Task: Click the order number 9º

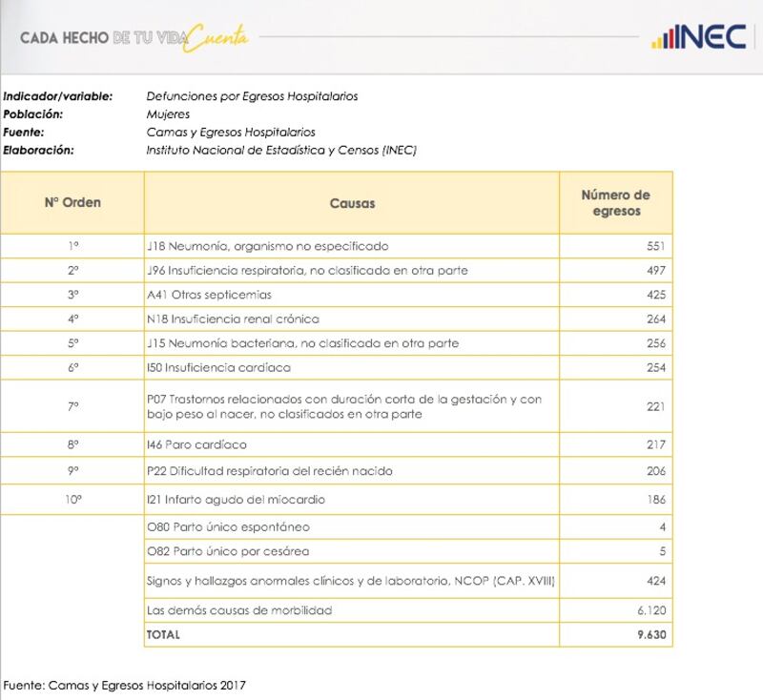Action: pos(73,471)
